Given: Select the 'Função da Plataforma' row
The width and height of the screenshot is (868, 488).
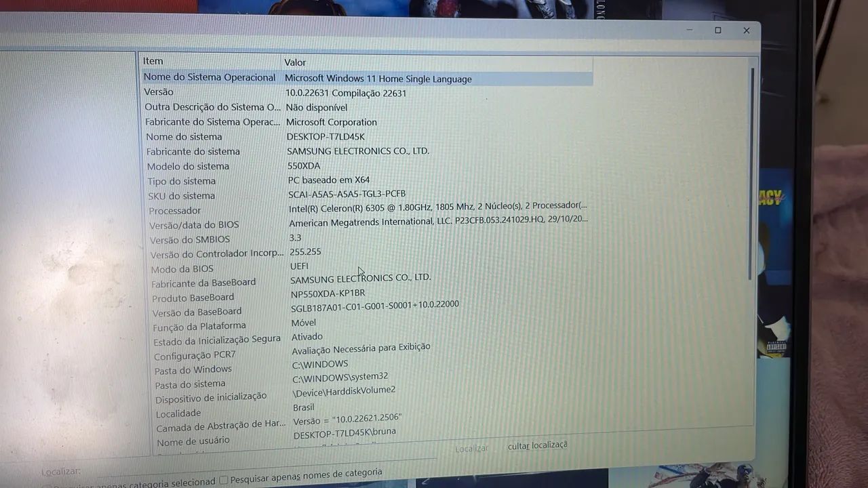Looking at the screenshot, I should [x=199, y=327].
